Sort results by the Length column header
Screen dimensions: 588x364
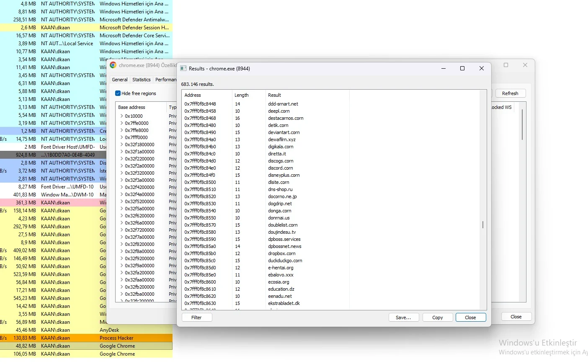coord(249,95)
